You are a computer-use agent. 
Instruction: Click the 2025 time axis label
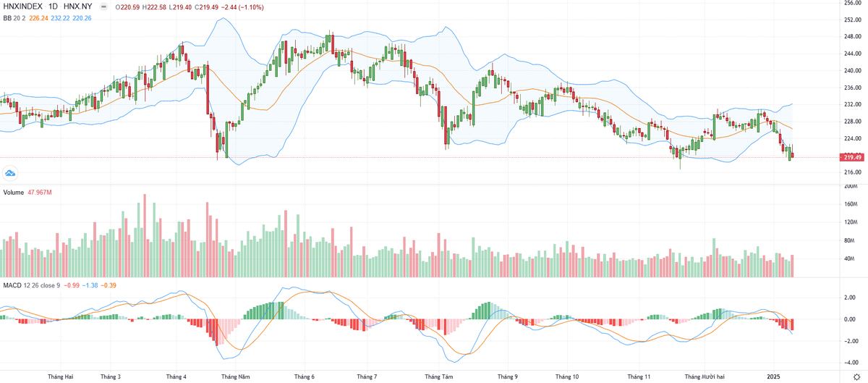coord(774,376)
